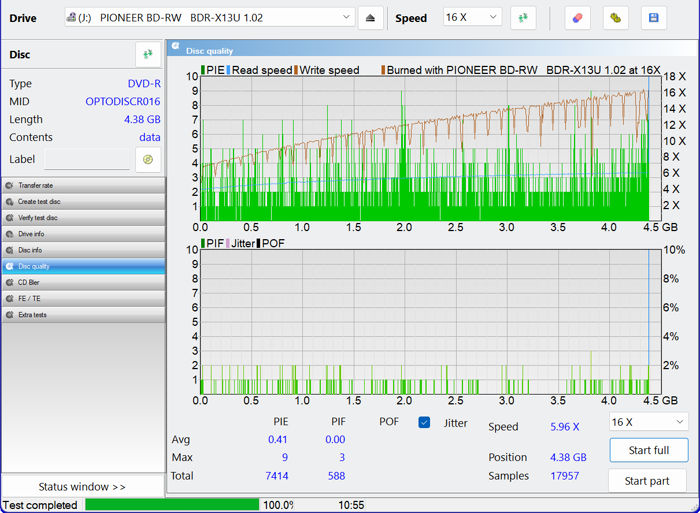Click the pink eraser icon in toolbar
The image size is (700, 513).
(x=578, y=18)
